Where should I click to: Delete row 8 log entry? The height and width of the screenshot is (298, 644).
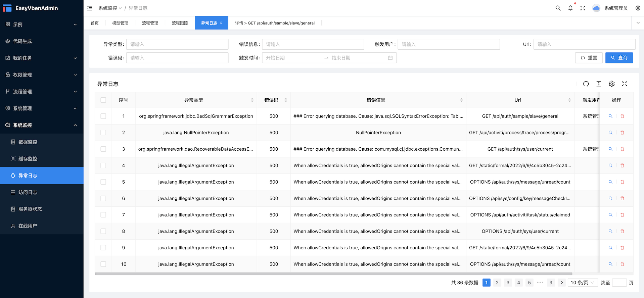click(622, 231)
